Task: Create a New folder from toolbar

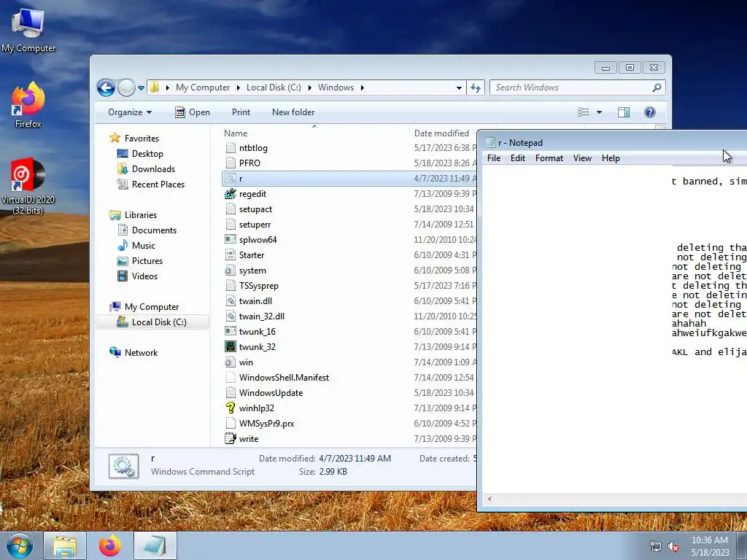Action: coord(293,112)
